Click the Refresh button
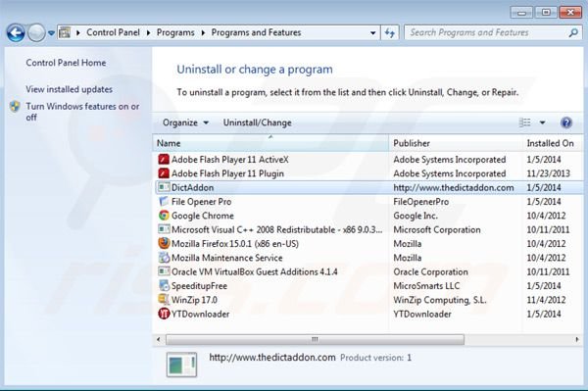Viewport: 588px width, 391px height. pyautogui.click(x=390, y=33)
